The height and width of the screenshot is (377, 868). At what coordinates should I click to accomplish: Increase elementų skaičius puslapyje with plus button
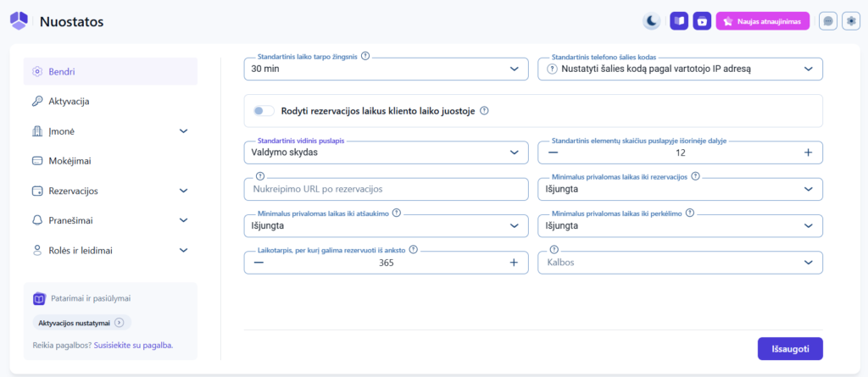coord(808,152)
